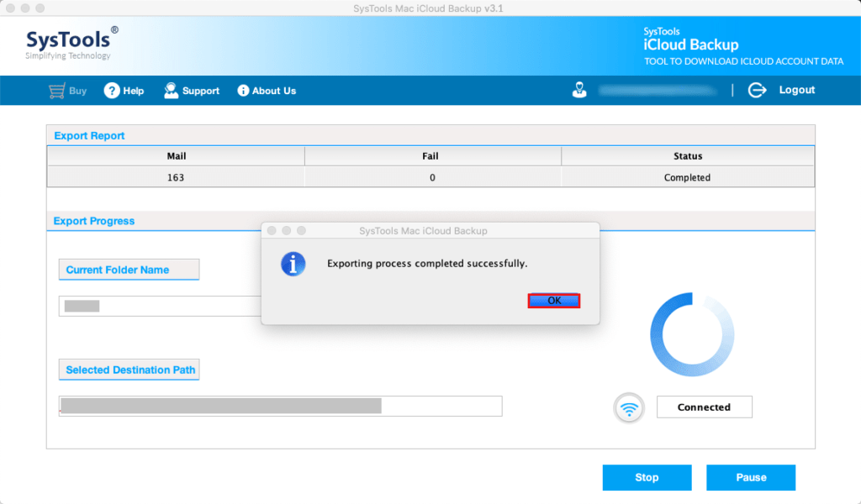
Task: Click the SysTools logo
Action: coord(71,43)
